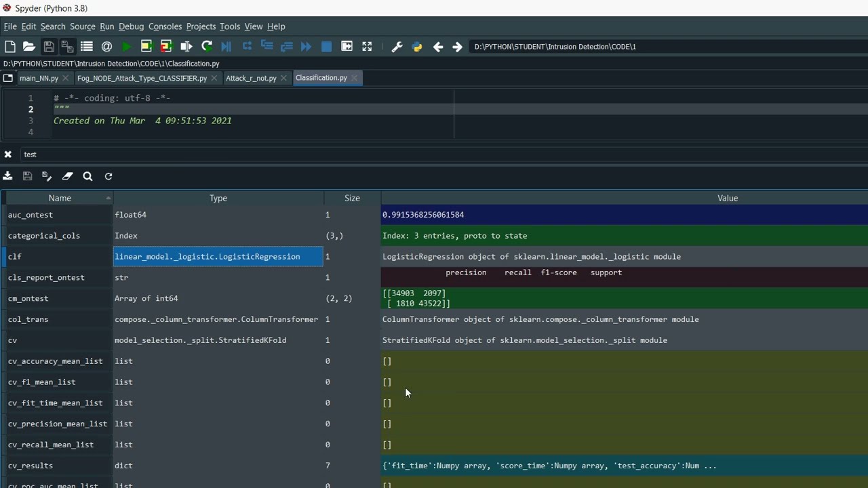The image size is (868, 488).
Task: Switch to the Attack_r_not.py tab
Action: [x=250, y=78]
